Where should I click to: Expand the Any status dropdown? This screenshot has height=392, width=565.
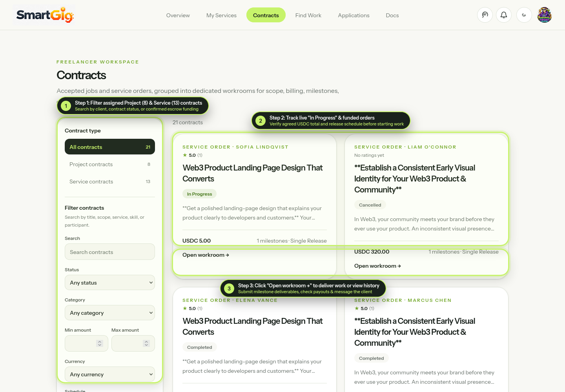coord(110,283)
